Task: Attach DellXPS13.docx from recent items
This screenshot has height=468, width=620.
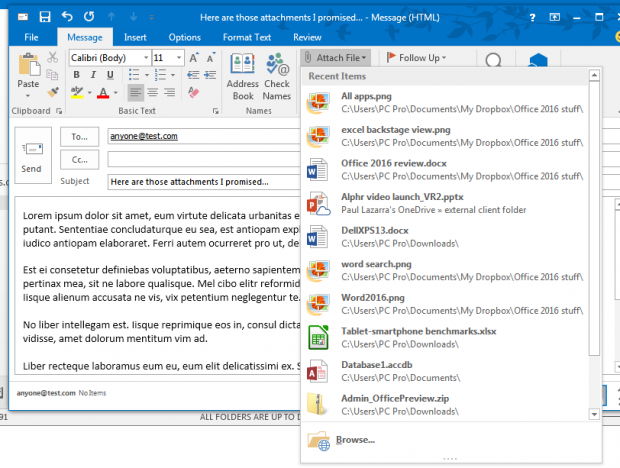Action: click(445, 237)
